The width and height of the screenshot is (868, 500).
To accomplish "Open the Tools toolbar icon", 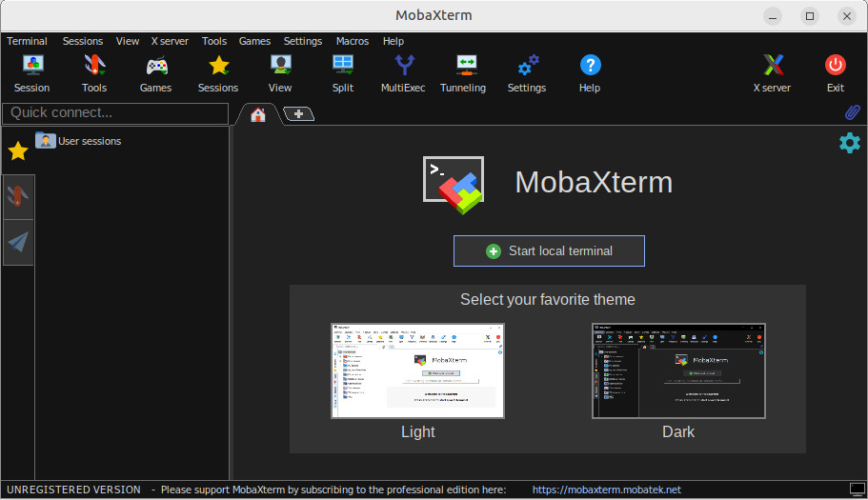I will (x=94, y=73).
